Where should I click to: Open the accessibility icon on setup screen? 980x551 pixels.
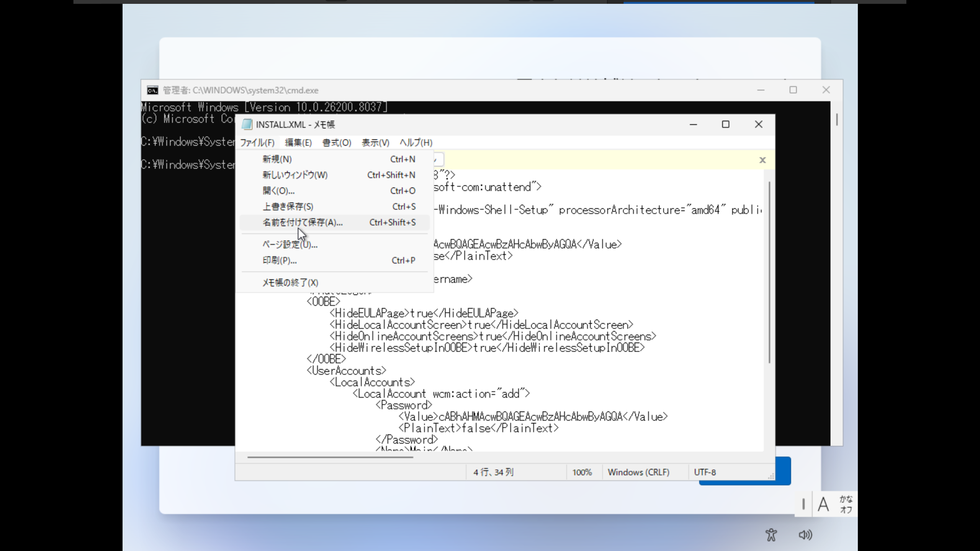coord(771,535)
